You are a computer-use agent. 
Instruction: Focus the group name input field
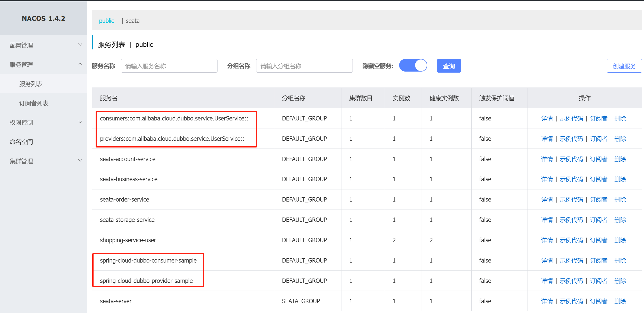click(x=304, y=66)
